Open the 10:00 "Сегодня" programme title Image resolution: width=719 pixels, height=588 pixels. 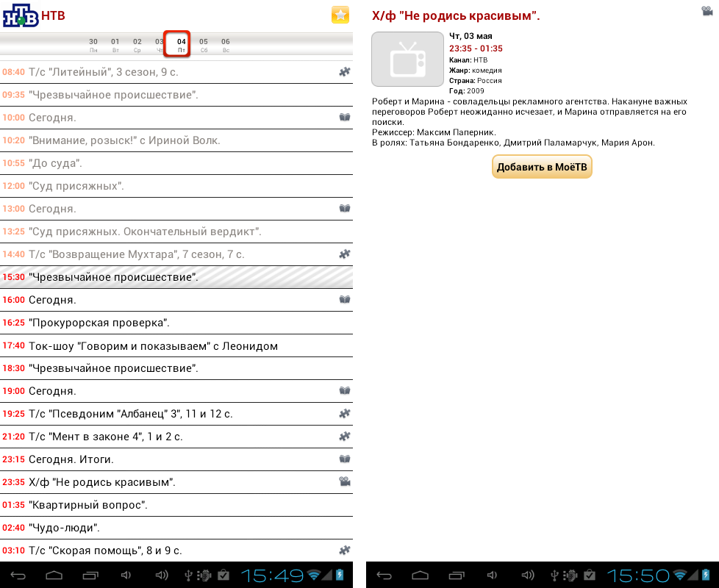[x=52, y=118]
